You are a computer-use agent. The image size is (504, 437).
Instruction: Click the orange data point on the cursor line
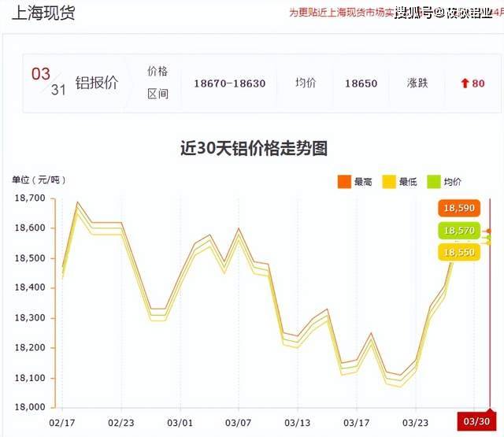tap(489, 231)
